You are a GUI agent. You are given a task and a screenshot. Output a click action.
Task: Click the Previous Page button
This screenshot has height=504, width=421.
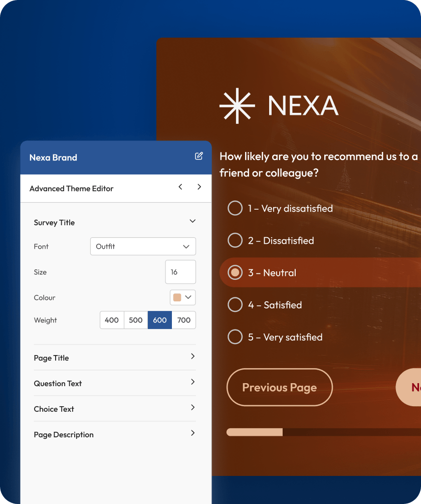pyautogui.click(x=279, y=387)
